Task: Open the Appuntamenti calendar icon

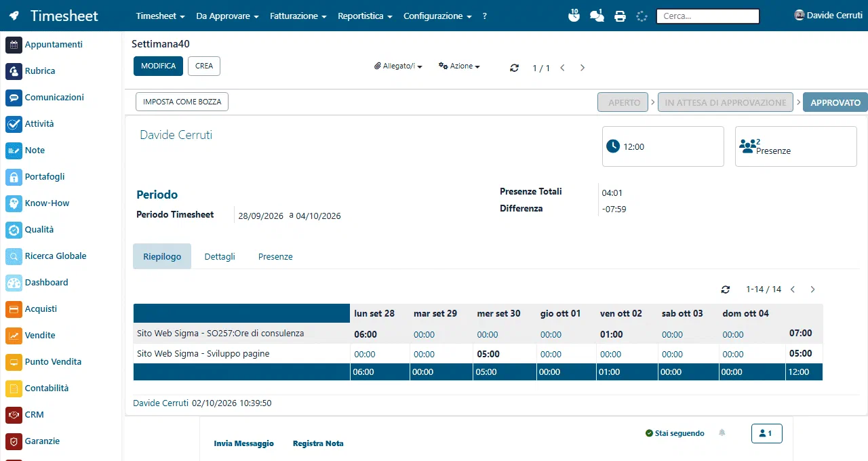Action: click(x=14, y=45)
